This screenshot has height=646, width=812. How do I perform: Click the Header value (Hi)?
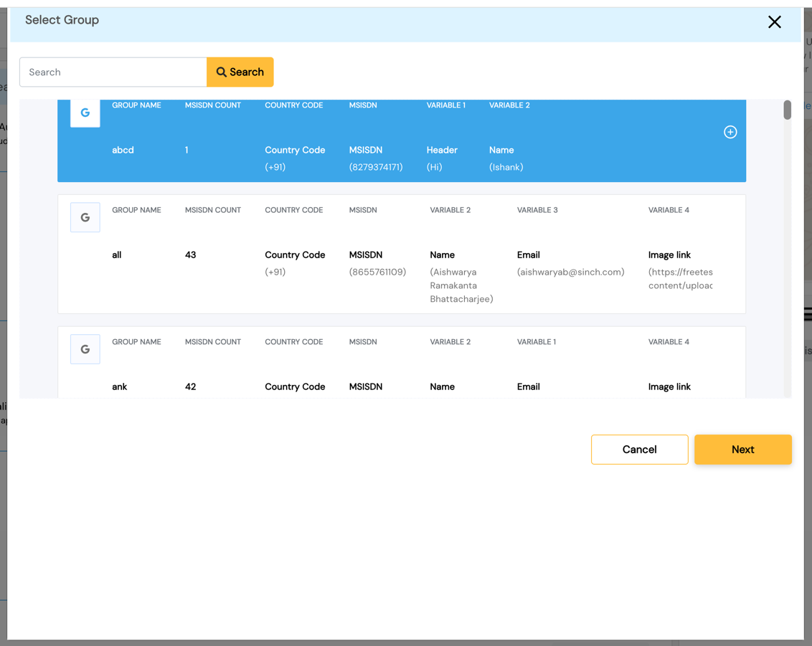(434, 167)
